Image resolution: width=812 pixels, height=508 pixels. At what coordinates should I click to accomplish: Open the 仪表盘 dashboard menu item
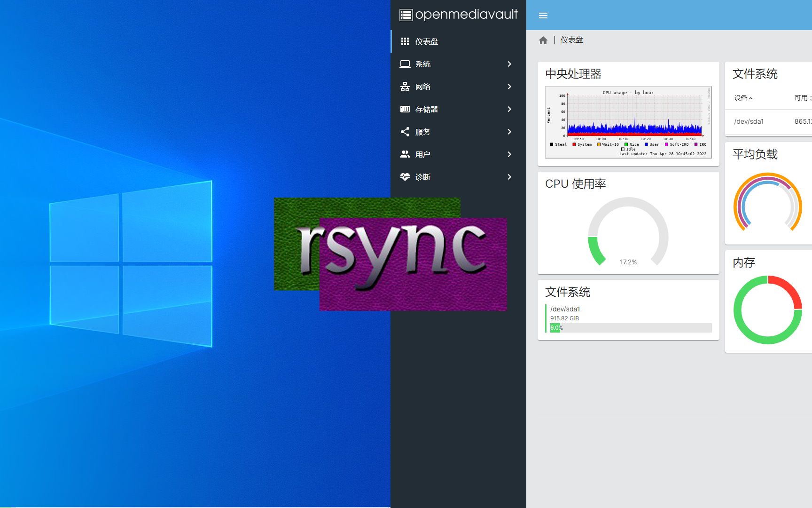[x=459, y=41]
